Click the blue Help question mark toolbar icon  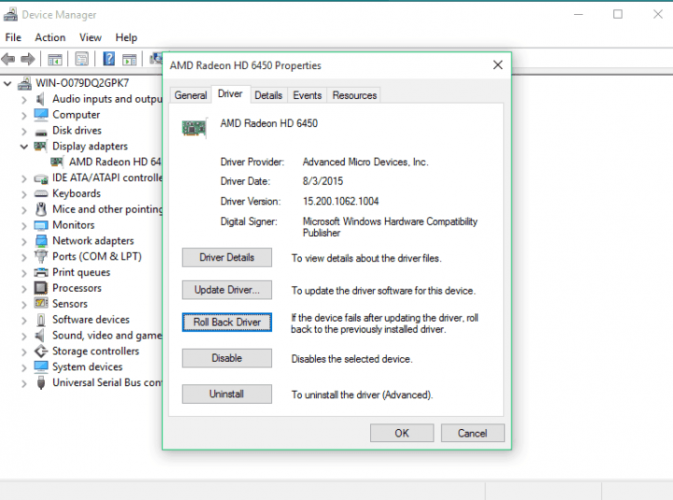109,59
